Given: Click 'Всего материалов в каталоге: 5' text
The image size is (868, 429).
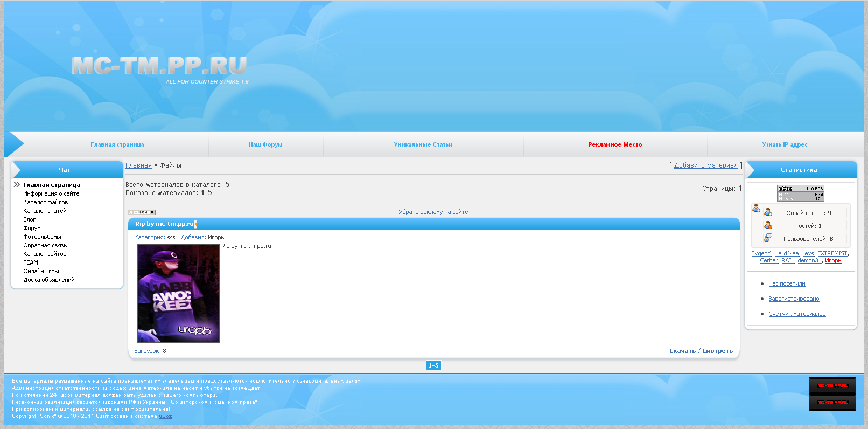Looking at the screenshot, I should 178,184.
